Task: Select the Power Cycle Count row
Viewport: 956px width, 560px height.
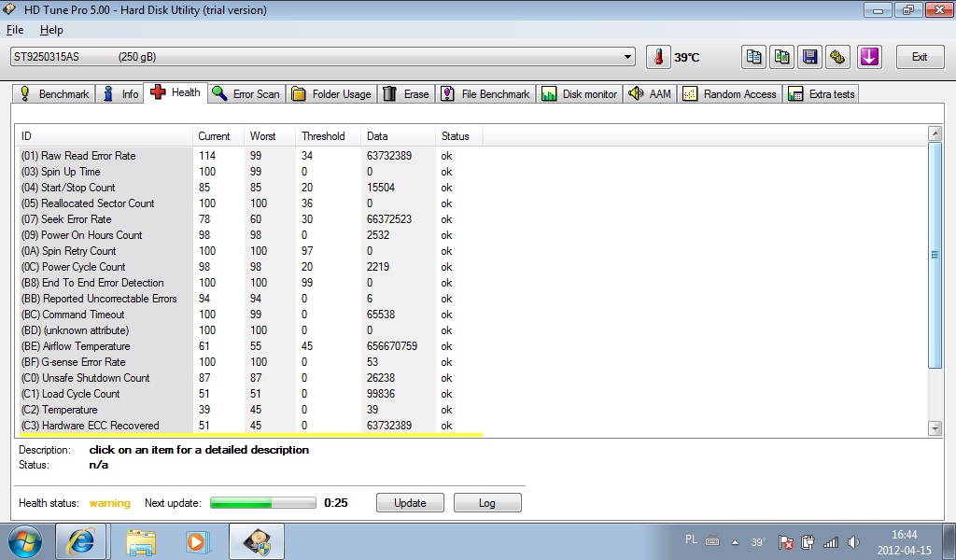Action: tap(250, 267)
